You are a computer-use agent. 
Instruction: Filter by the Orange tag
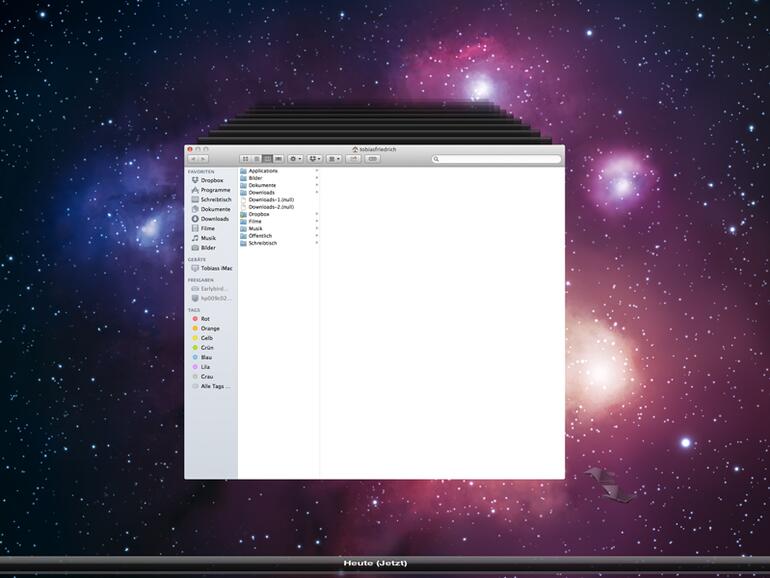coord(211,329)
